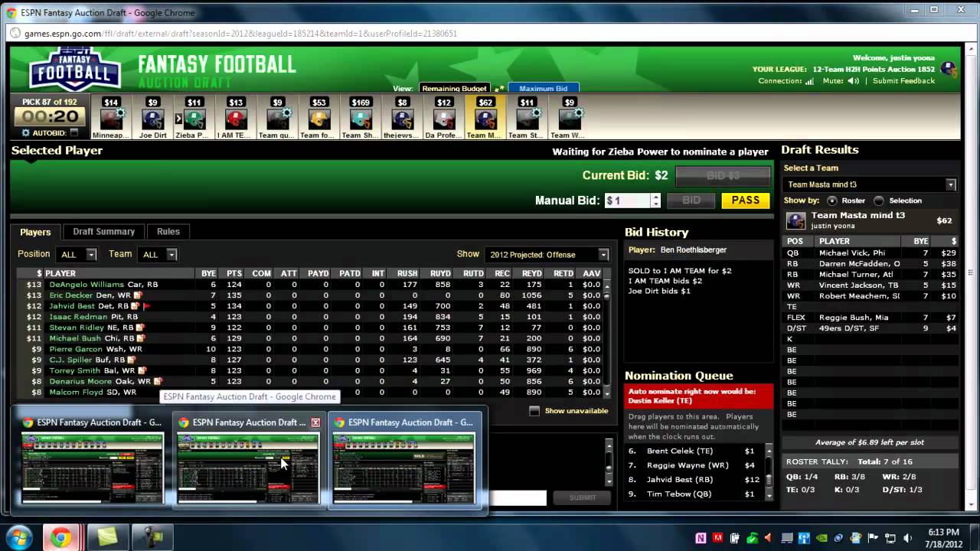
Task: Switch to the Players tab
Action: coord(35,232)
